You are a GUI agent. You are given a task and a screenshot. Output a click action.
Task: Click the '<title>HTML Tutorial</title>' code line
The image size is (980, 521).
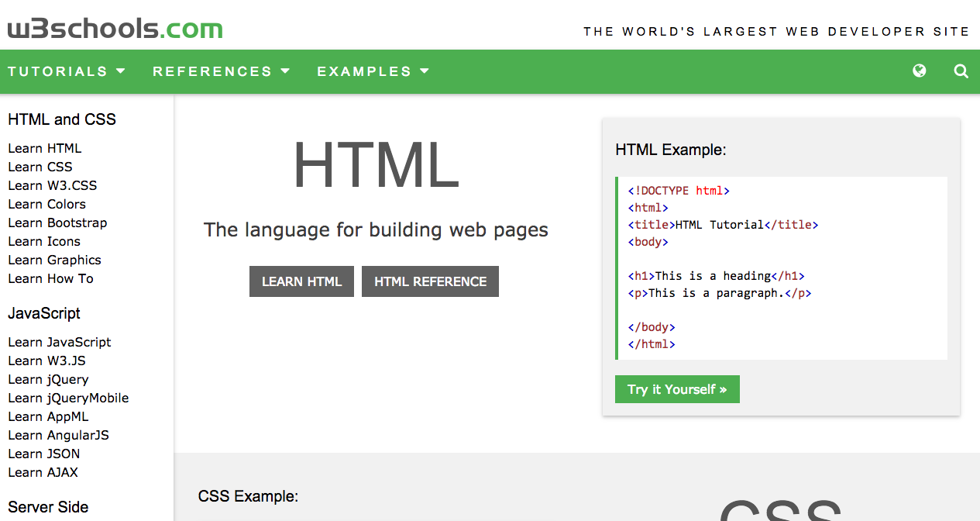coord(723,224)
